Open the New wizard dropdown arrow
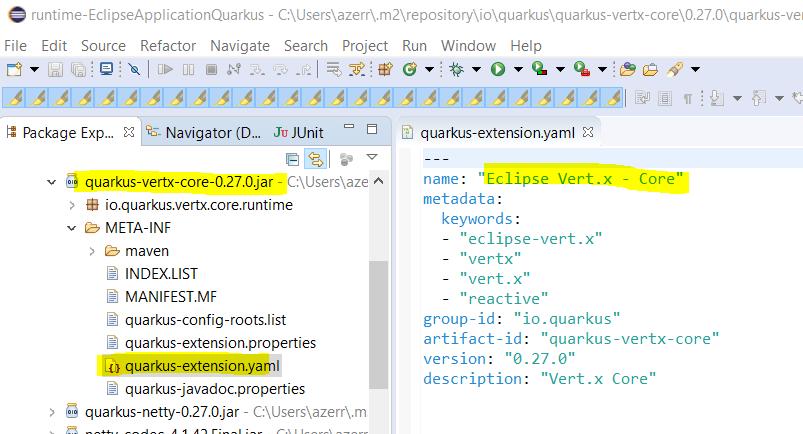This screenshot has height=434, width=803. point(34,69)
